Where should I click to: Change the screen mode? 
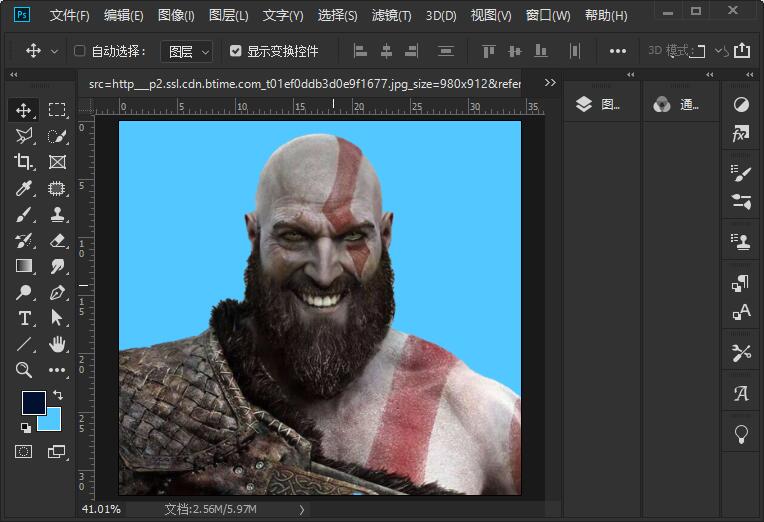(x=57, y=452)
